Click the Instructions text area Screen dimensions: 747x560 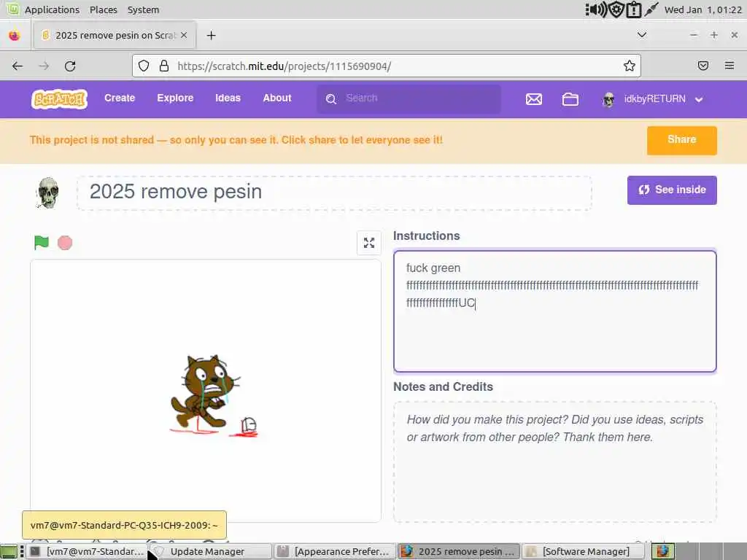555,311
